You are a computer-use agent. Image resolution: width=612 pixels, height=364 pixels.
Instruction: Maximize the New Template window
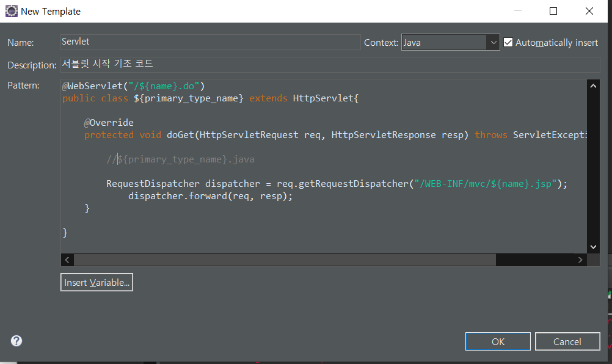(x=553, y=11)
